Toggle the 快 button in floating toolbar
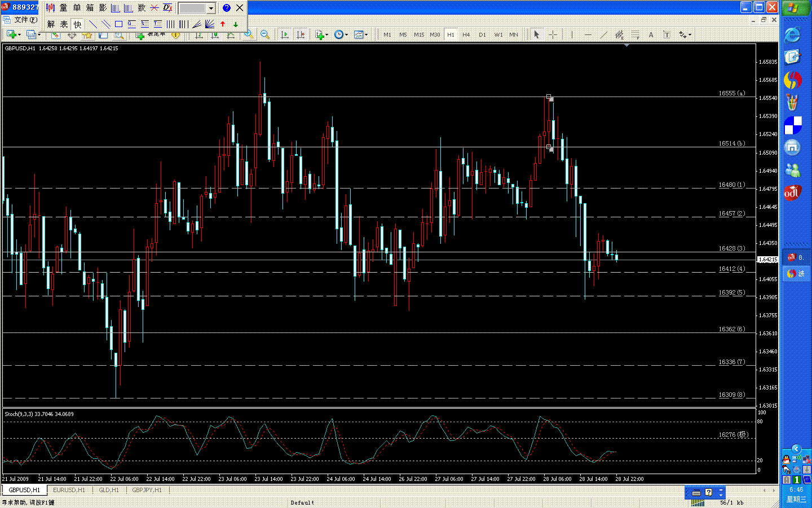The image size is (812, 508). click(x=77, y=24)
